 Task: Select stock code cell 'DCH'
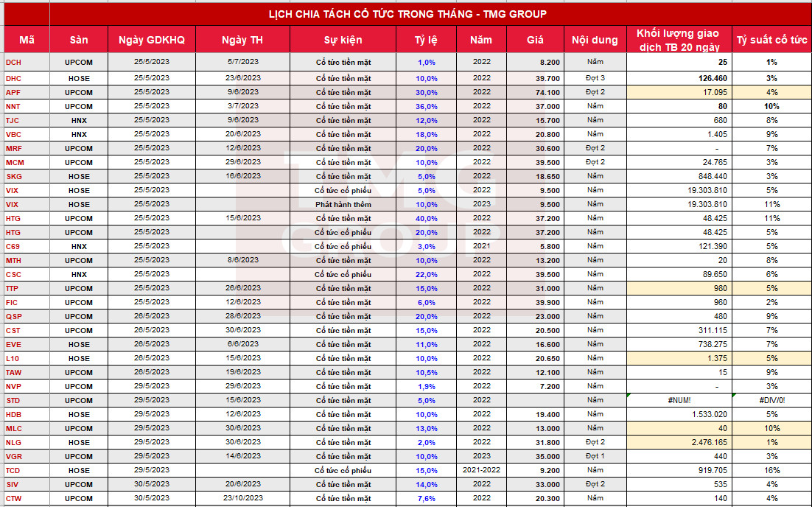click(27, 62)
